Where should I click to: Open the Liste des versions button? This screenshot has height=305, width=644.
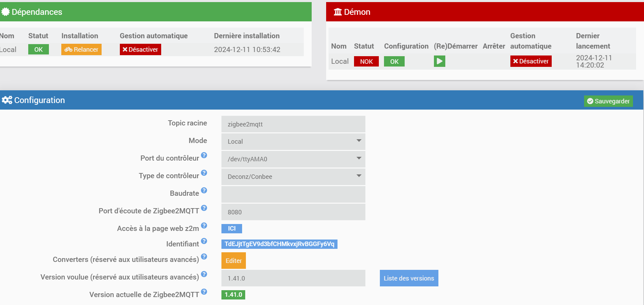coord(409,278)
